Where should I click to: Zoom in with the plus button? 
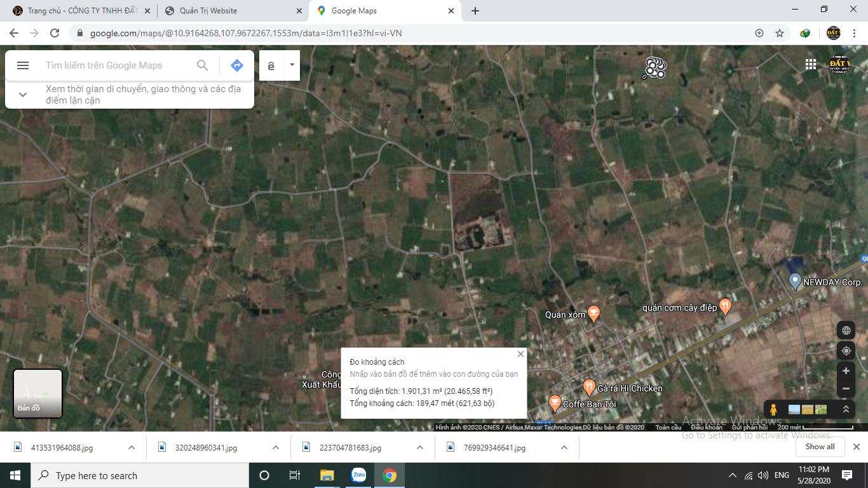point(846,371)
